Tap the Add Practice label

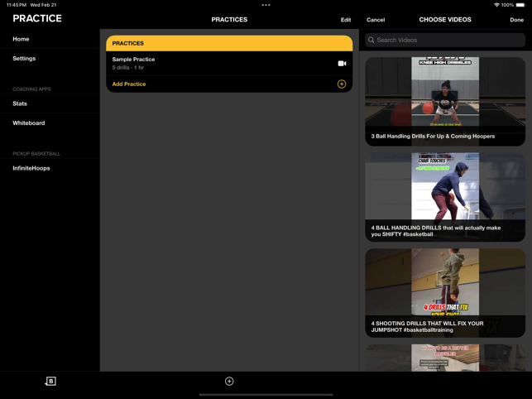click(x=129, y=84)
